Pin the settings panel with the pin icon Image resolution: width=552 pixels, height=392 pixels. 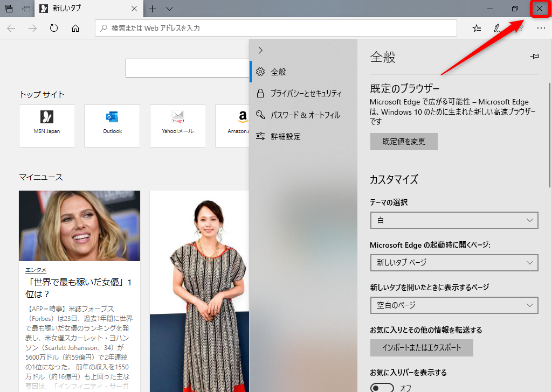[534, 56]
